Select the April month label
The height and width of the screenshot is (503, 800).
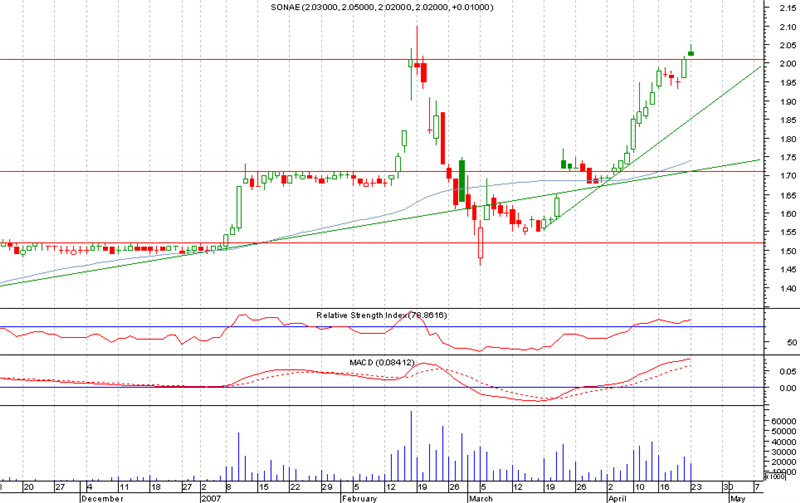617,498
